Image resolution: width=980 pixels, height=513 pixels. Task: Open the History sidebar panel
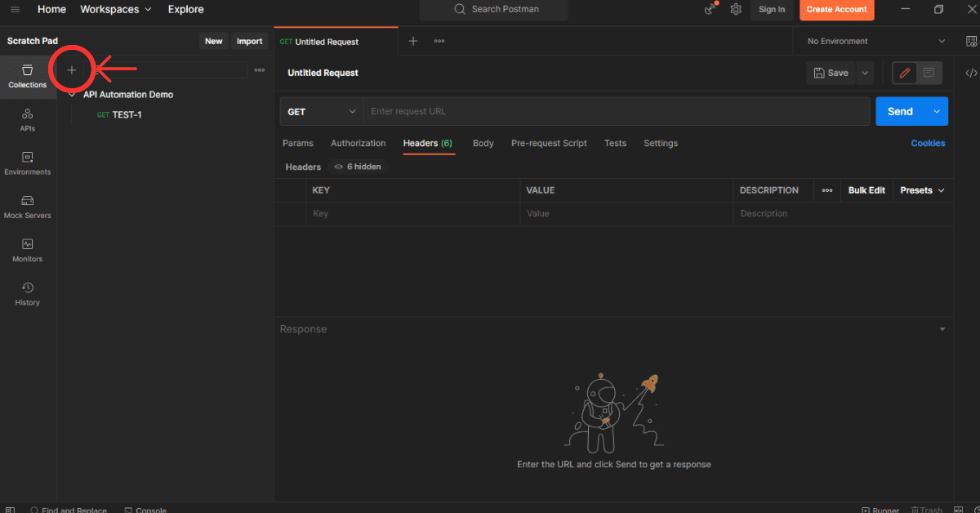tap(28, 292)
